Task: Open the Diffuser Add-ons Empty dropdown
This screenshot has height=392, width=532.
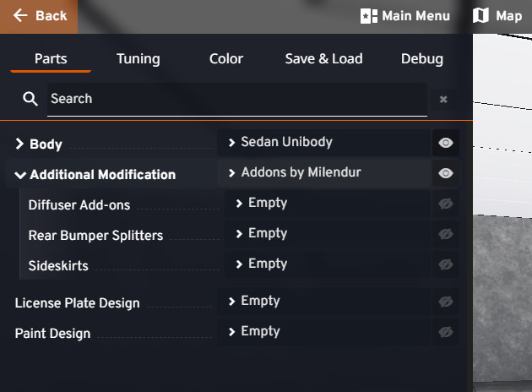Action: (x=327, y=204)
